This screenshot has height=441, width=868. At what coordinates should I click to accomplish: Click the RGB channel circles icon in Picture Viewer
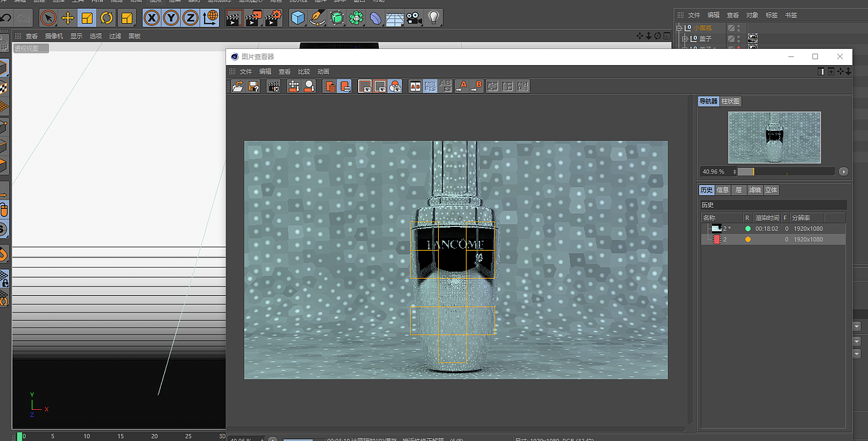[x=395, y=86]
